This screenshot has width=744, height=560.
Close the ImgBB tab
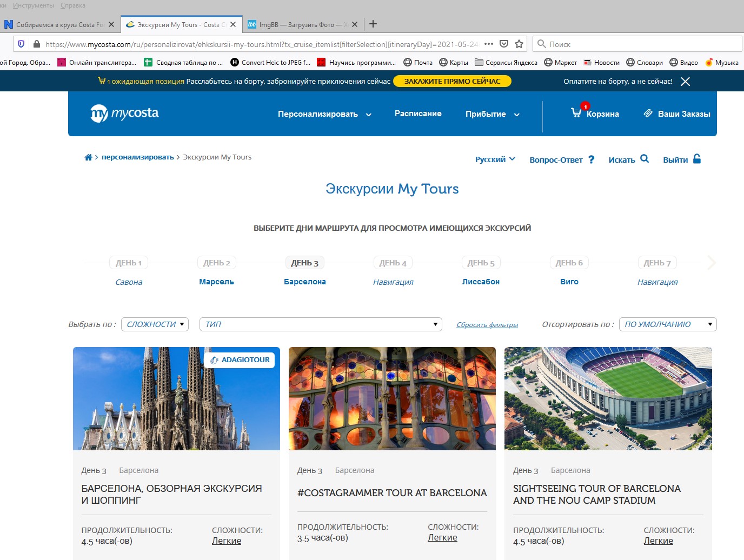tap(355, 24)
